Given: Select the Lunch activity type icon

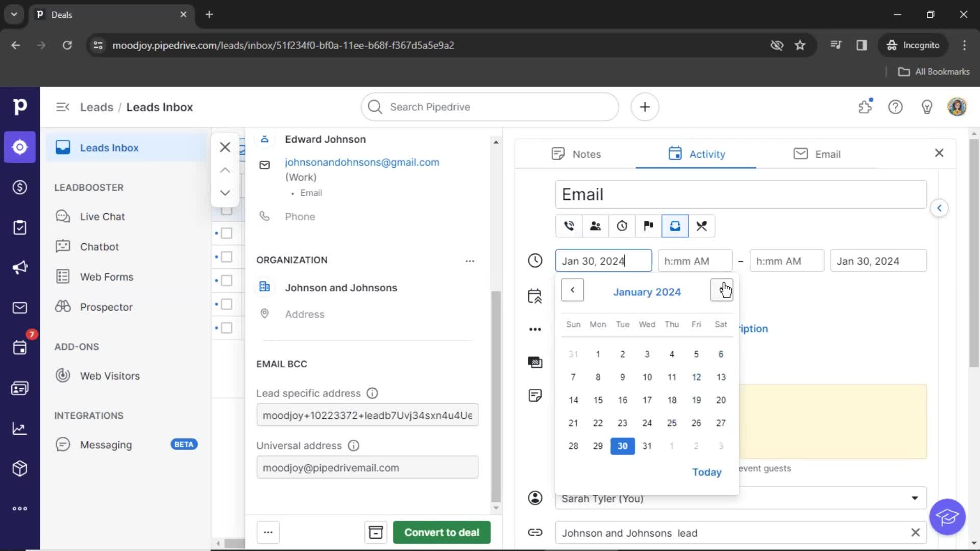Looking at the screenshot, I should coord(702,226).
